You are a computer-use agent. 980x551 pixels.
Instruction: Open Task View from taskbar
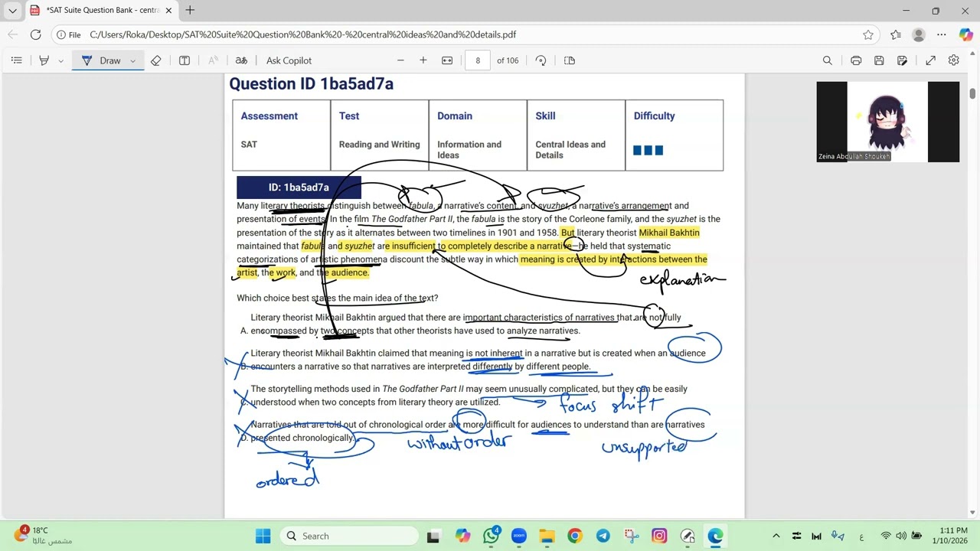tap(433, 536)
